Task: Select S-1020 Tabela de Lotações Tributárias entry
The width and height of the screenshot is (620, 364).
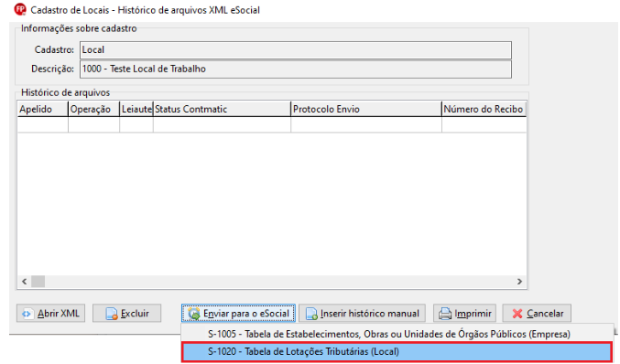Action: [x=397, y=351]
